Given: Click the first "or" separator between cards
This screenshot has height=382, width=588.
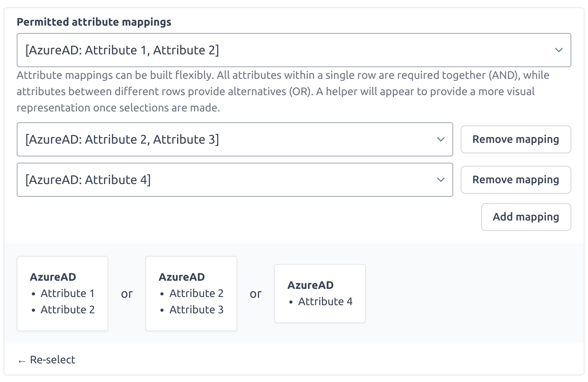Looking at the screenshot, I should [127, 294].
